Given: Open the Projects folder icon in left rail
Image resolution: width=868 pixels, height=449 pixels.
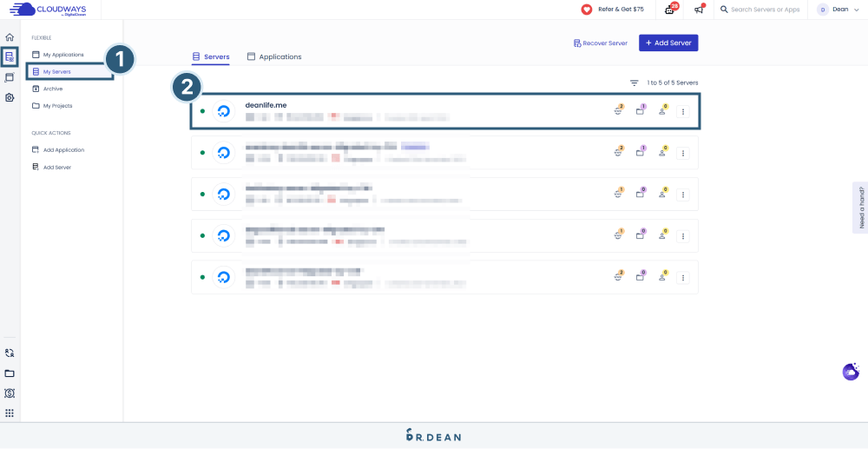Looking at the screenshot, I should tap(10, 373).
